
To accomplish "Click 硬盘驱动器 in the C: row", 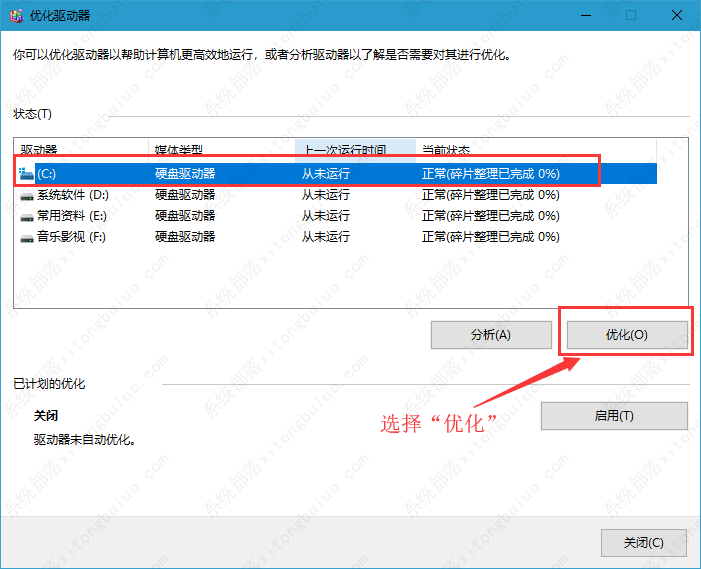I will tap(185, 173).
